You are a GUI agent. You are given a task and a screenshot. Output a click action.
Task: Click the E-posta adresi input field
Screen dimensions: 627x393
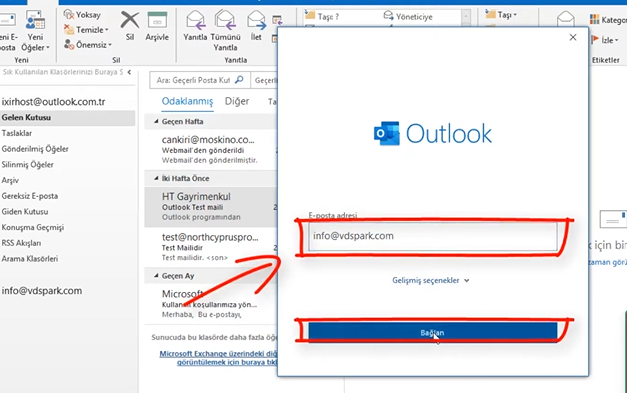pos(433,236)
